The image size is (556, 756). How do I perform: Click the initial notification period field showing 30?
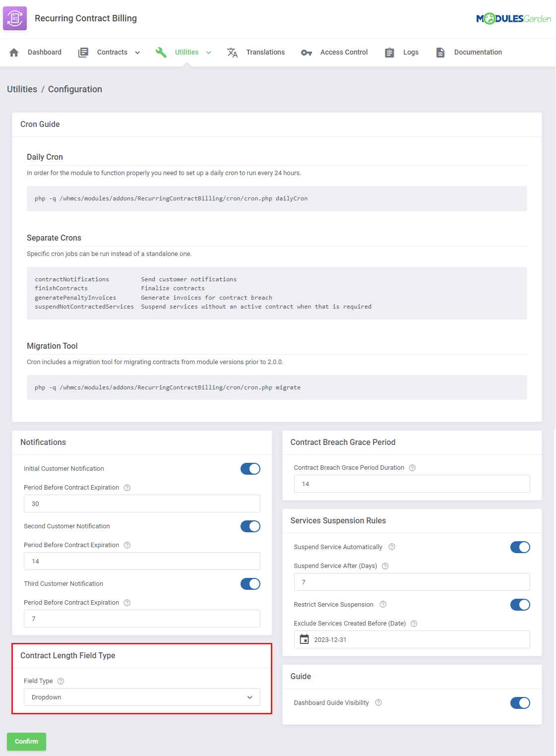pos(142,504)
